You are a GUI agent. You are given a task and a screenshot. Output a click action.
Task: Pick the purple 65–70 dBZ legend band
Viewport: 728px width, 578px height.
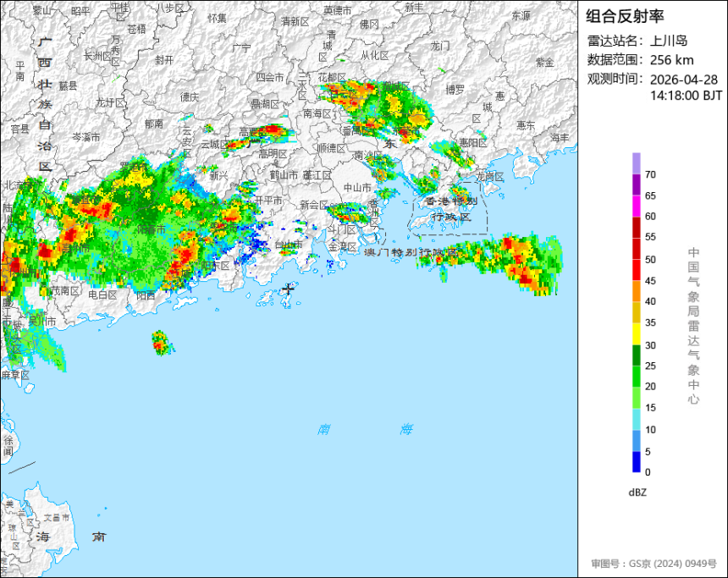point(636,184)
